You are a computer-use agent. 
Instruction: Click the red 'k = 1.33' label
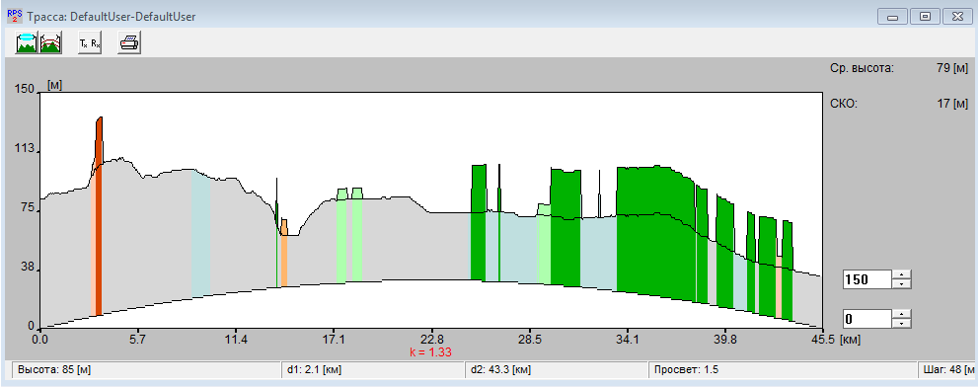coord(430,352)
